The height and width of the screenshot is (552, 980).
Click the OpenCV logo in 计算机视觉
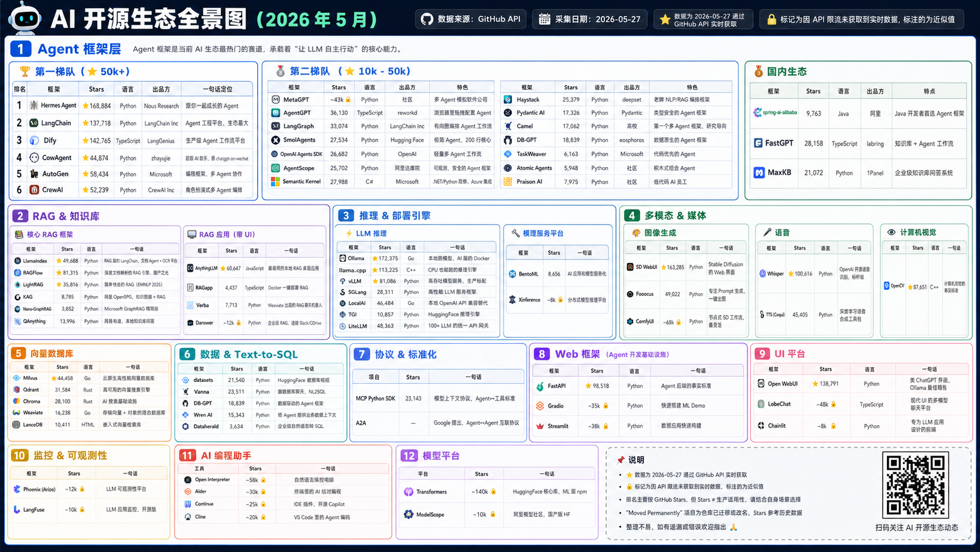[887, 286]
